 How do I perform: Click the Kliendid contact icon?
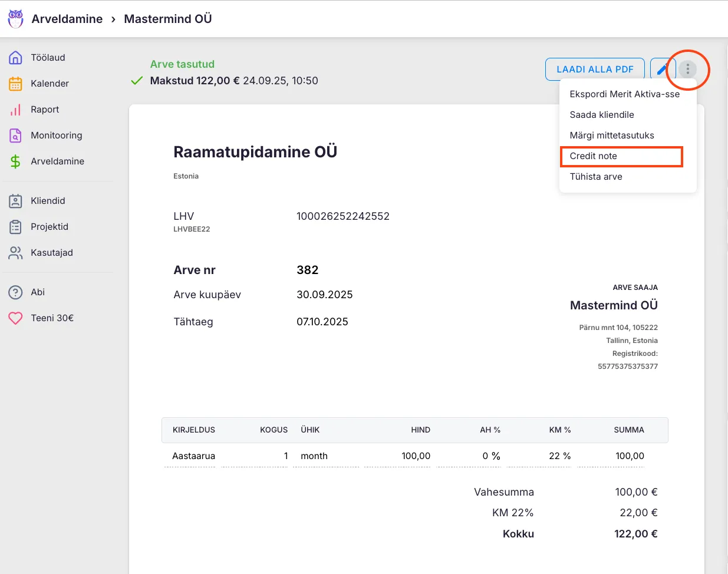[x=15, y=201]
